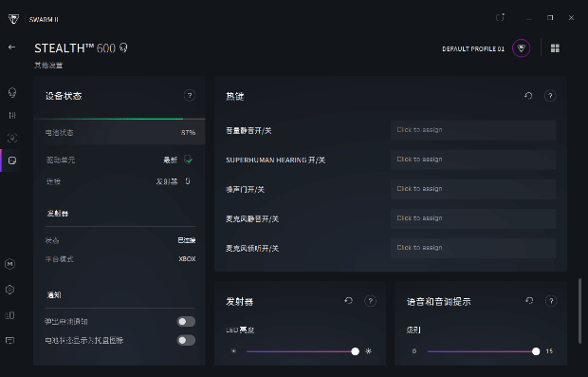The height and width of the screenshot is (377, 588).
Task: Click the dim brightness icon left of LED slider
Action: point(233,351)
